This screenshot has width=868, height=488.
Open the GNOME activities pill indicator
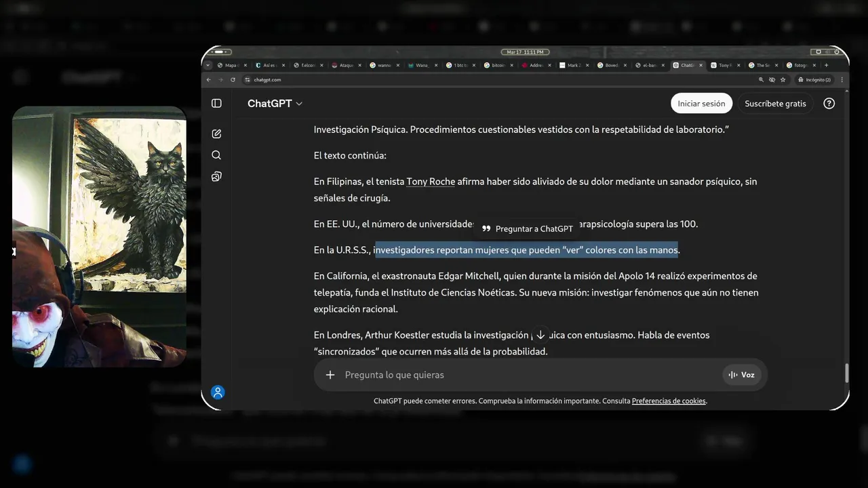[219, 52]
